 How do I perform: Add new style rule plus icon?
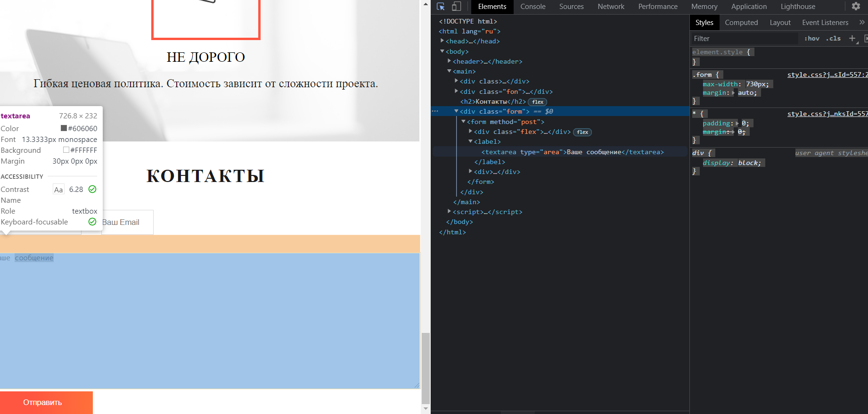[852, 39]
